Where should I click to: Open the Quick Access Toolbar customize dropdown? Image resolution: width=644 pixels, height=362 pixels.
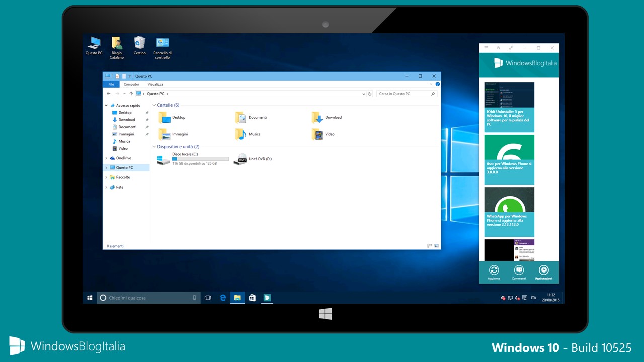130,76
